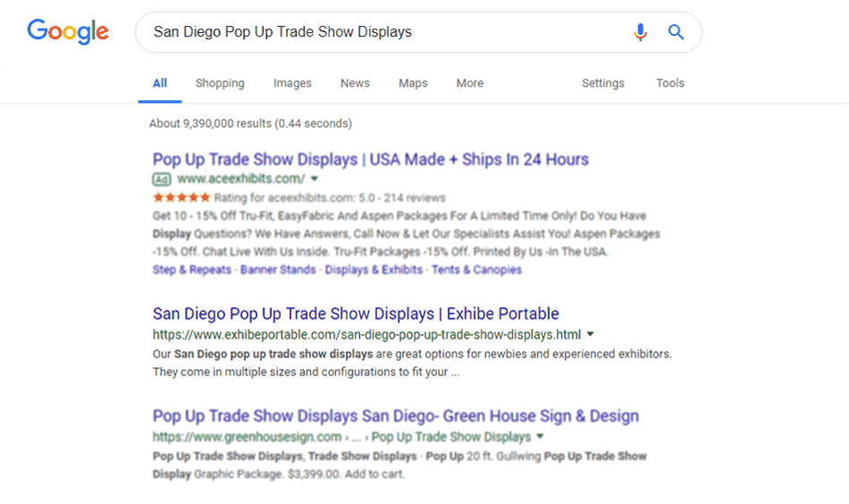This screenshot has height=504, width=849.
Task: Switch to the Shopping tab
Action: 220,83
